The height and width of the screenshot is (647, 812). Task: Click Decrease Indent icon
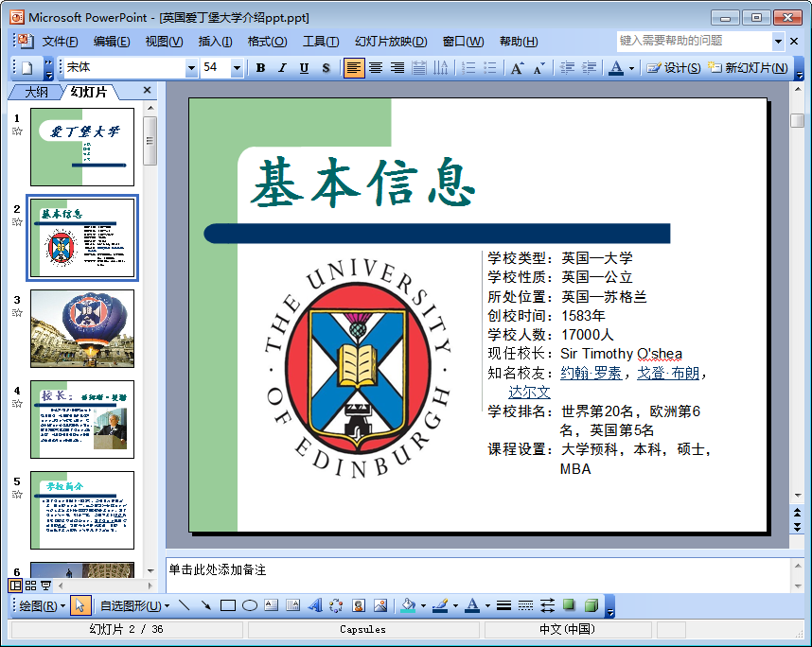(567, 68)
